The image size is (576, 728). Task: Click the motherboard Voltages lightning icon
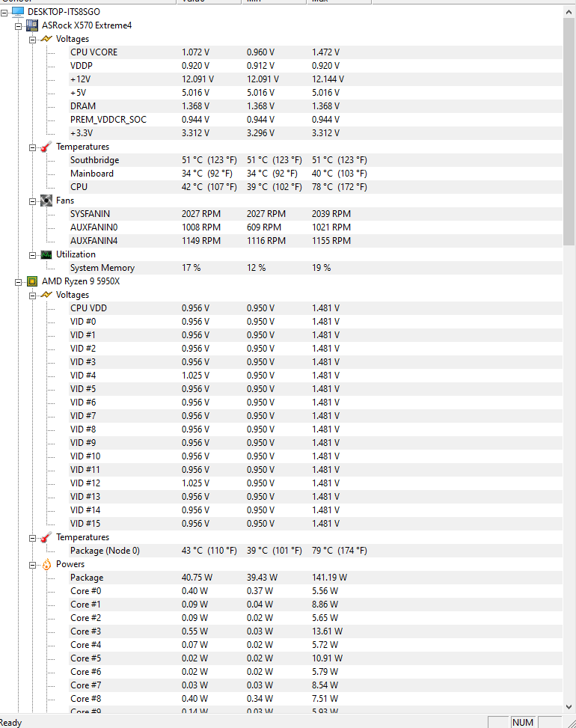click(x=46, y=39)
